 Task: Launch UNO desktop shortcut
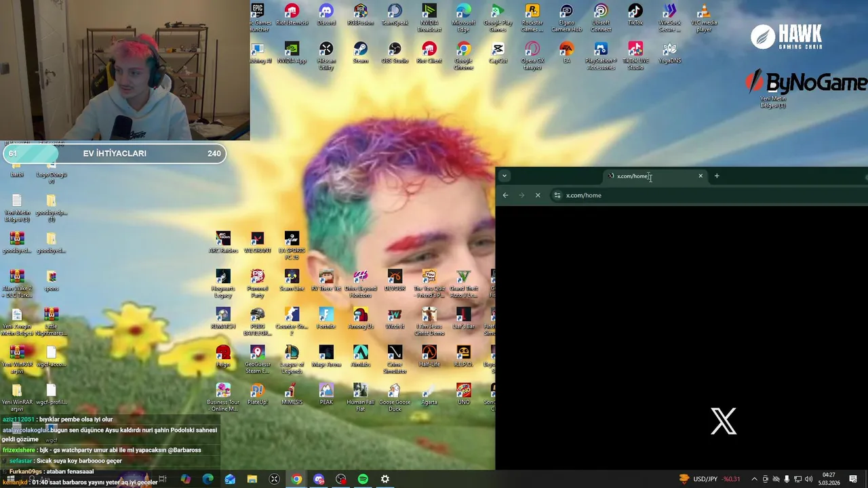click(464, 394)
